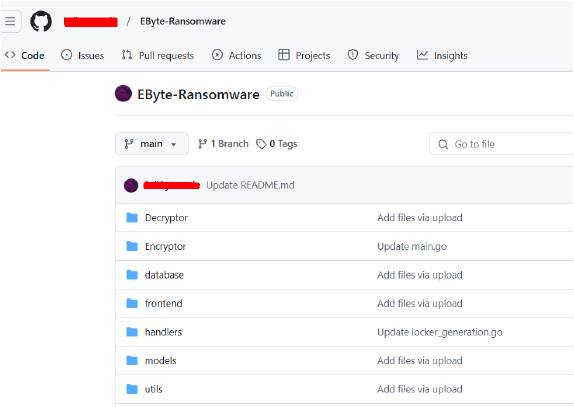
Task: View the 1 Branch link
Action: (223, 144)
